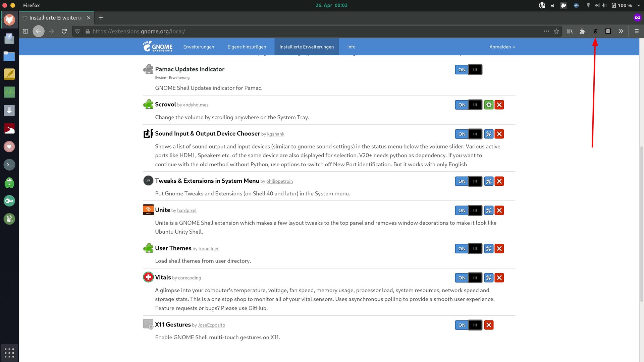
Task: Uninstall X11 Gestures with red X
Action: pos(489,325)
